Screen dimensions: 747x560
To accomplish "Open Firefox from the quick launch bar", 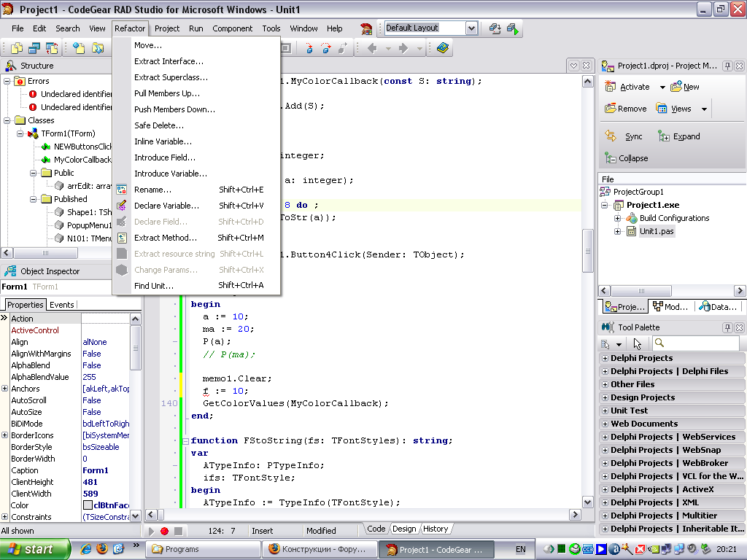I will pos(103,549).
